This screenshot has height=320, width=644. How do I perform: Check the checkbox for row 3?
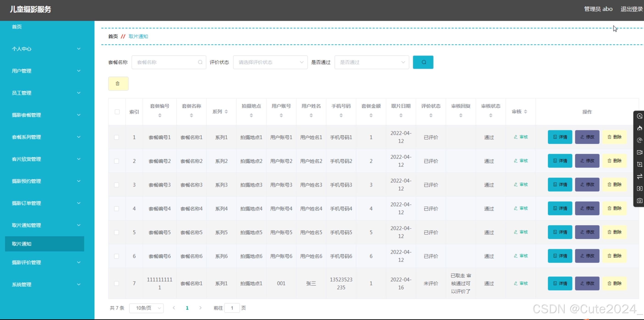pyautogui.click(x=117, y=185)
